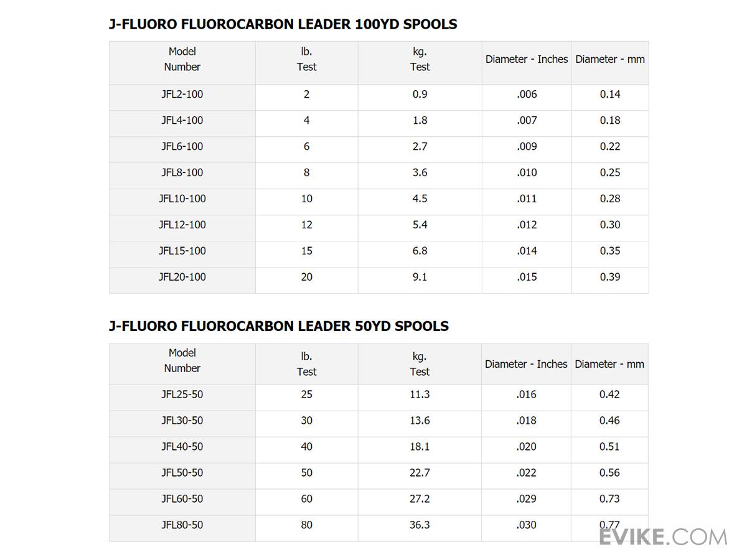Select the 6.8 kg test value

(x=420, y=251)
